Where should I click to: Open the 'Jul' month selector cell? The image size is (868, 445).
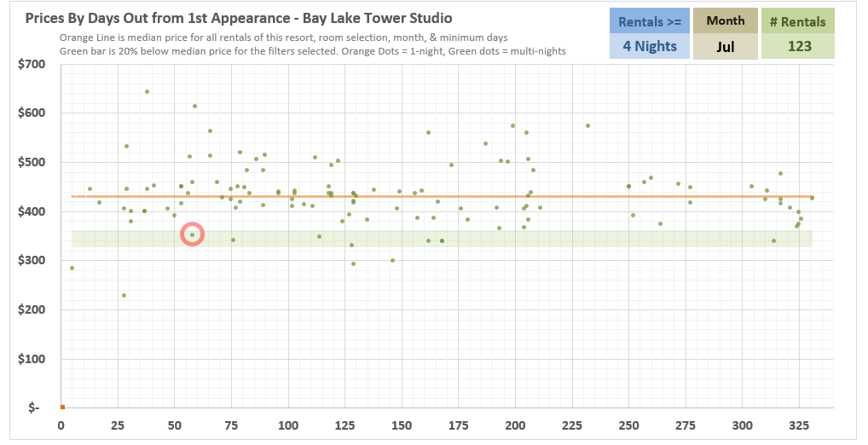click(x=725, y=47)
